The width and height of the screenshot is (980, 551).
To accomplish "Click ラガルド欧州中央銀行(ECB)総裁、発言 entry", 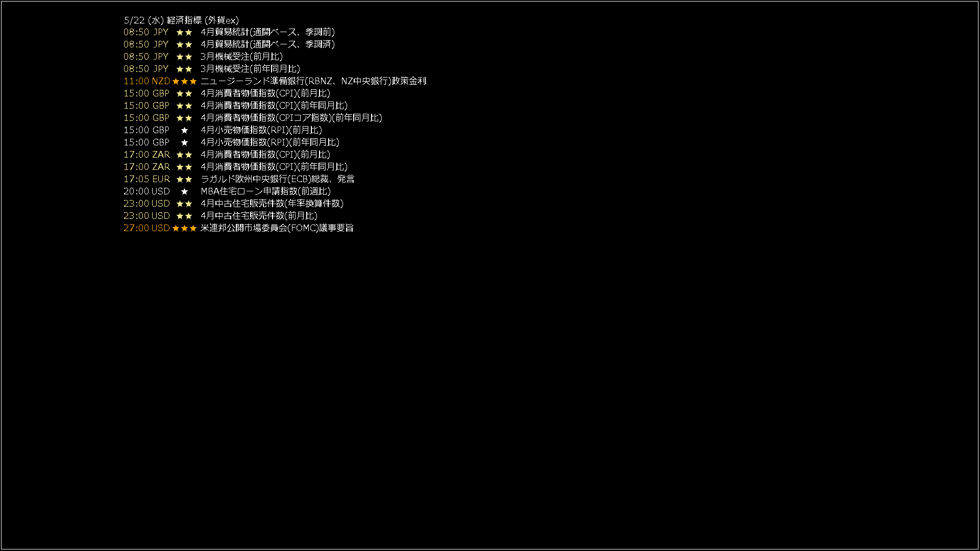I will [x=278, y=179].
